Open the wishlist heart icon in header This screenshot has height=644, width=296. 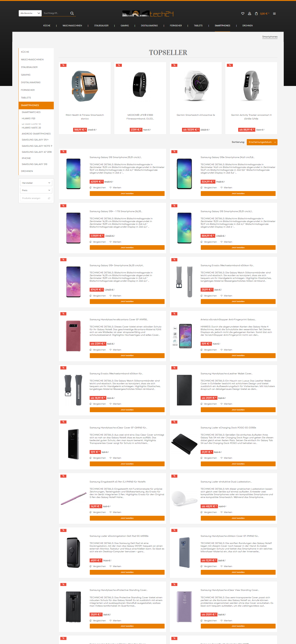[242, 13]
